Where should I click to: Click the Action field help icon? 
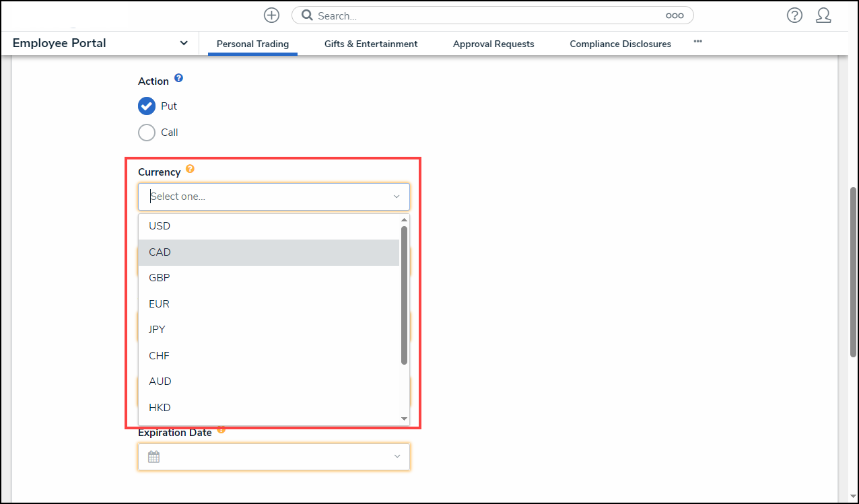click(x=178, y=78)
